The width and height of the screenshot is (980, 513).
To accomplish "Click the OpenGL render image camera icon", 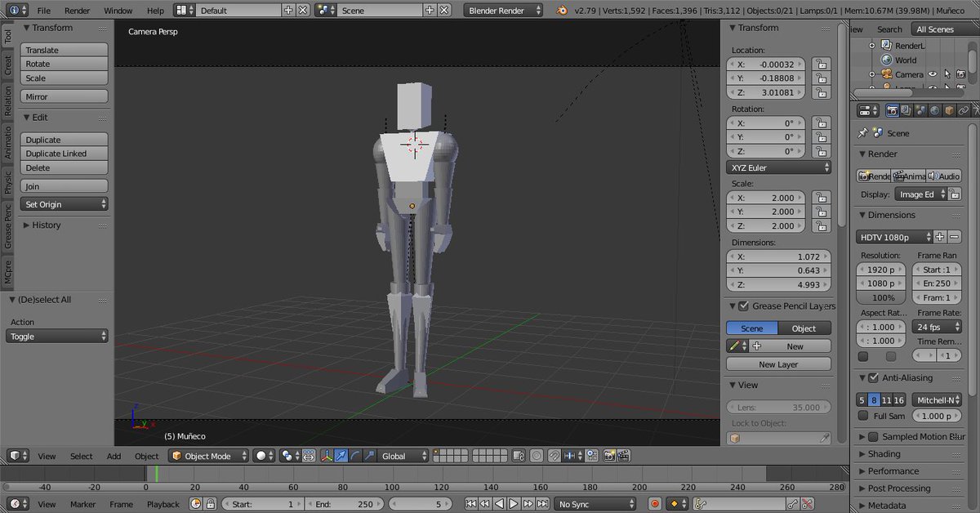I will coord(609,456).
